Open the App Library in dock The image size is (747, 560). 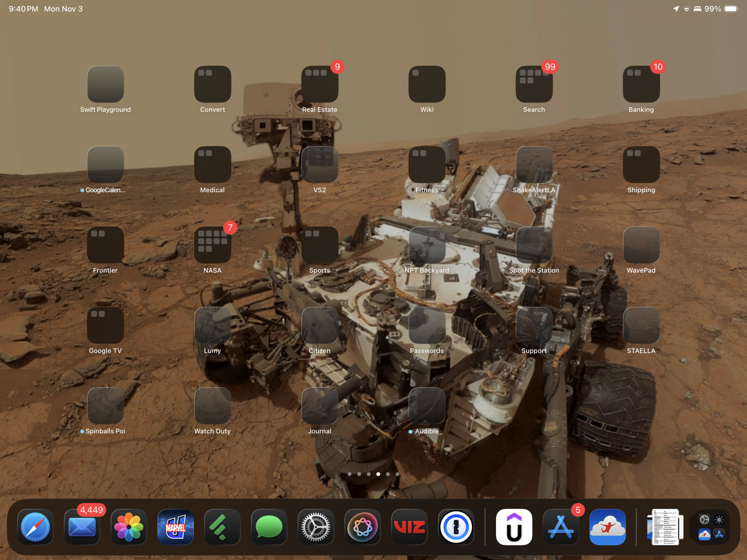tap(712, 527)
